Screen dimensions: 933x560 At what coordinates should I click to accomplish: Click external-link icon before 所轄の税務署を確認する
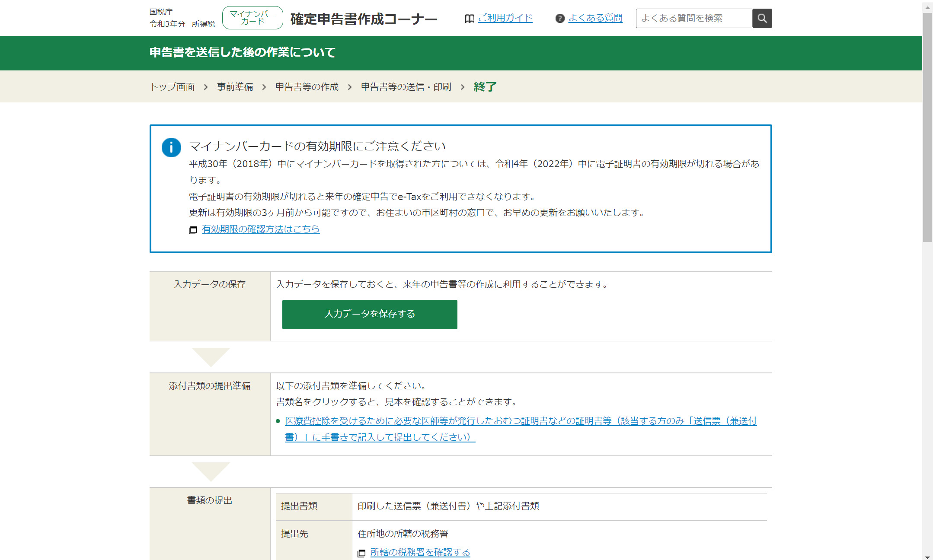coord(361,553)
